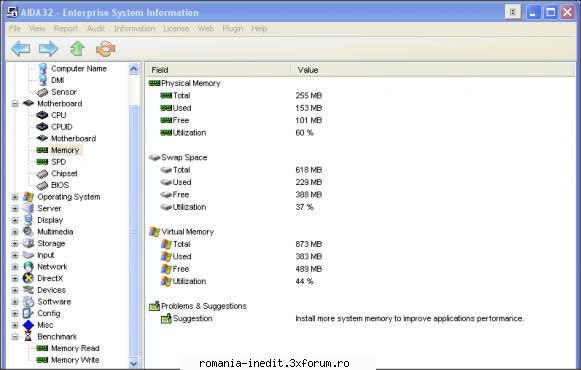581x370 pixels.
Task: Click the Server icon in the tree
Action: [29, 208]
